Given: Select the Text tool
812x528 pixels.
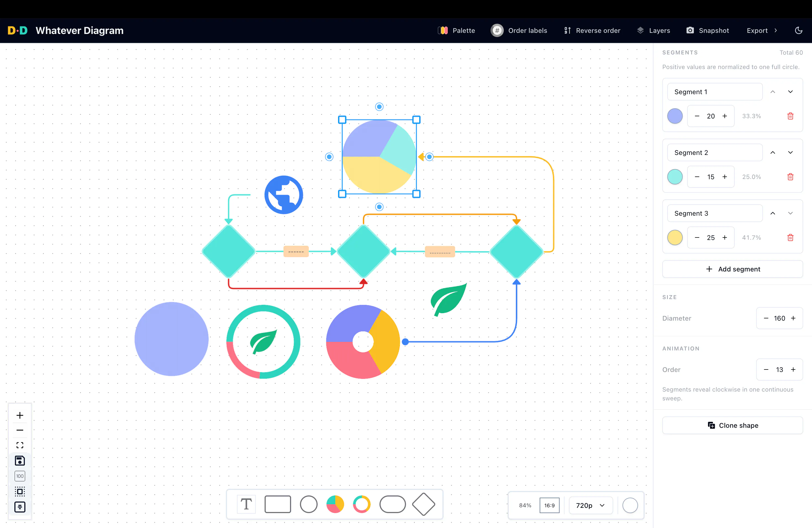Looking at the screenshot, I should pyautogui.click(x=246, y=504).
